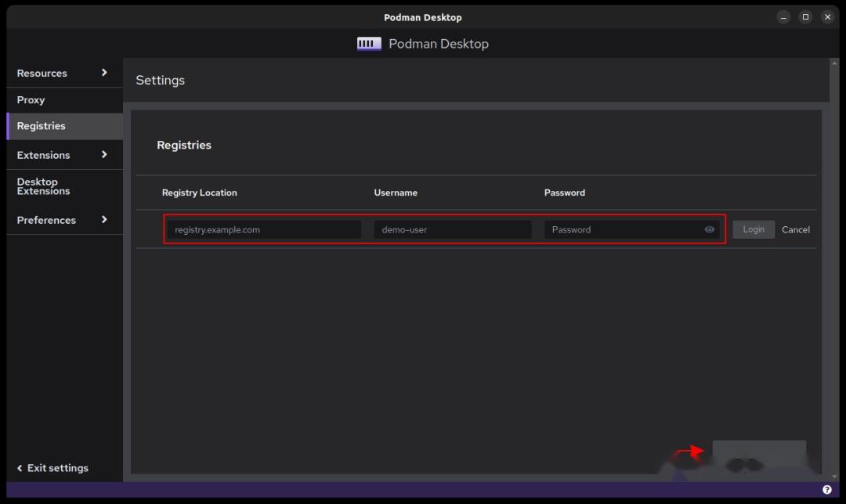846x504 pixels.
Task: Expand the Extensions section
Action: coord(104,154)
